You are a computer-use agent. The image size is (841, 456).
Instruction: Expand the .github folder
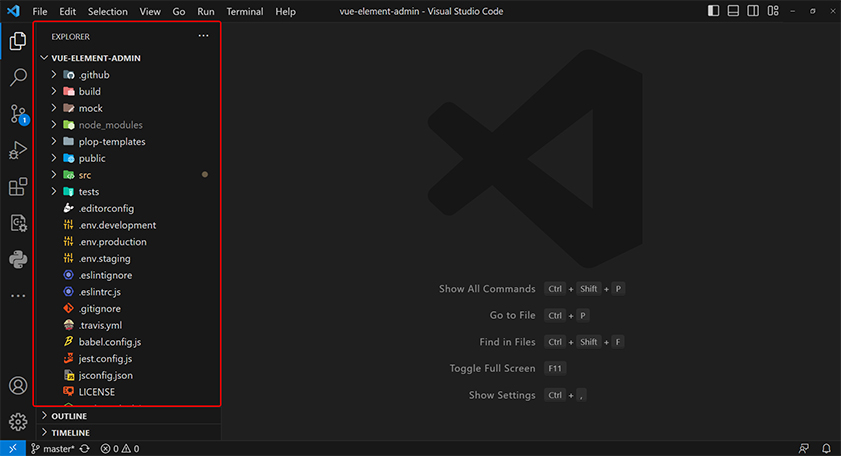pos(129,75)
